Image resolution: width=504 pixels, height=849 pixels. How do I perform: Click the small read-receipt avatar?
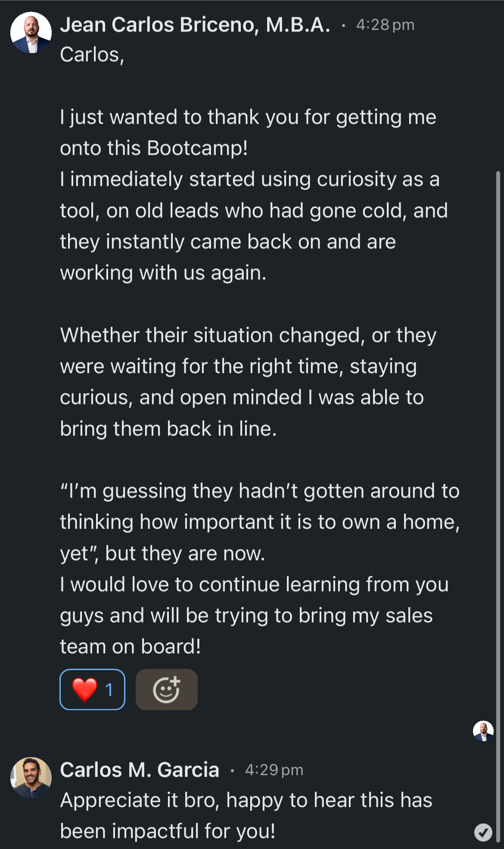pyautogui.click(x=483, y=731)
